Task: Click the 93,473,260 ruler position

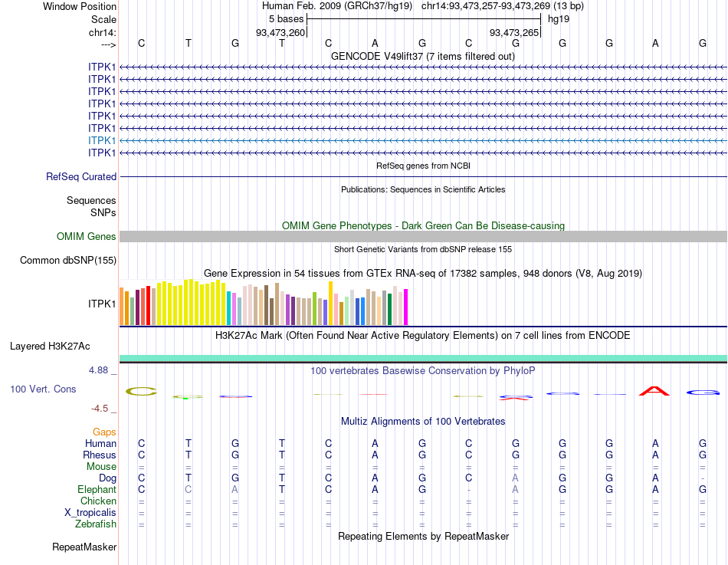Action: (x=280, y=32)
